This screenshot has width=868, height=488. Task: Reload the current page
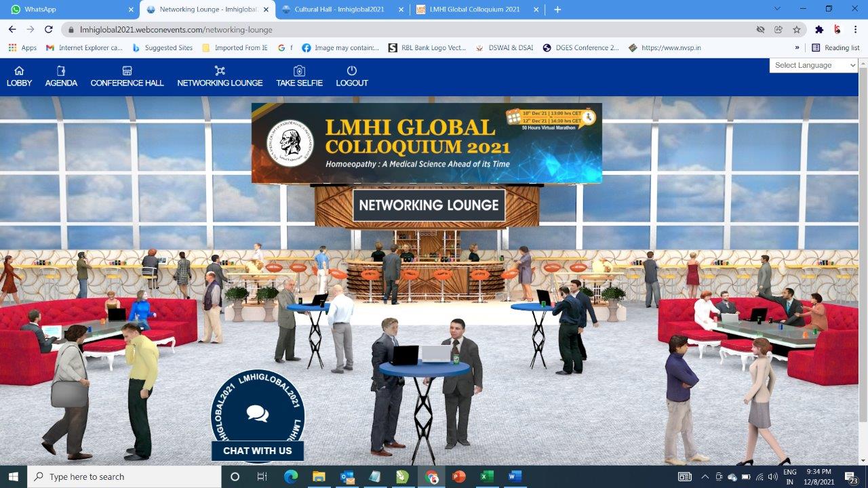coord(48,29)
